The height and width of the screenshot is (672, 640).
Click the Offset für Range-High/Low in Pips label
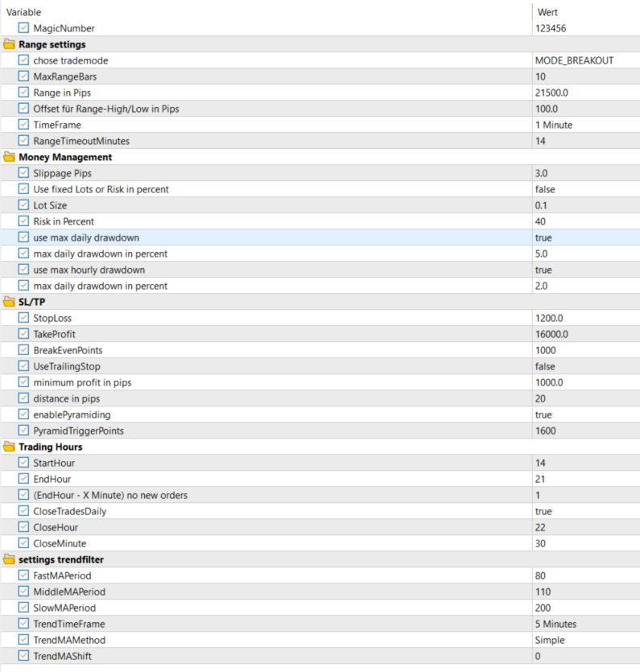point(106,109)
